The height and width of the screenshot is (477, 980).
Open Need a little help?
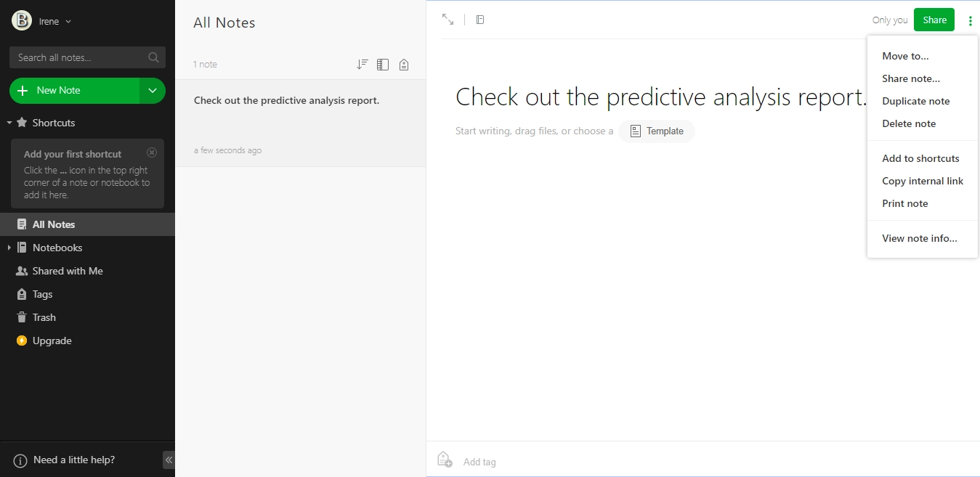click(67, 460)
